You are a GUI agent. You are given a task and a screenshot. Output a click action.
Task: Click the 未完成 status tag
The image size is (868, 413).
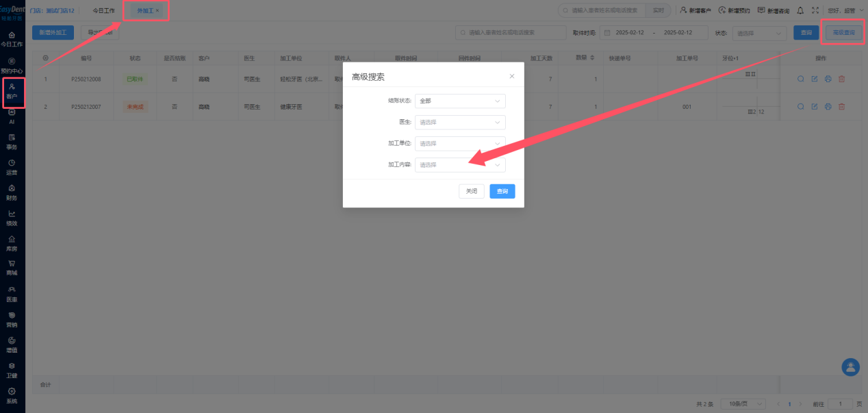click(135, 106)
